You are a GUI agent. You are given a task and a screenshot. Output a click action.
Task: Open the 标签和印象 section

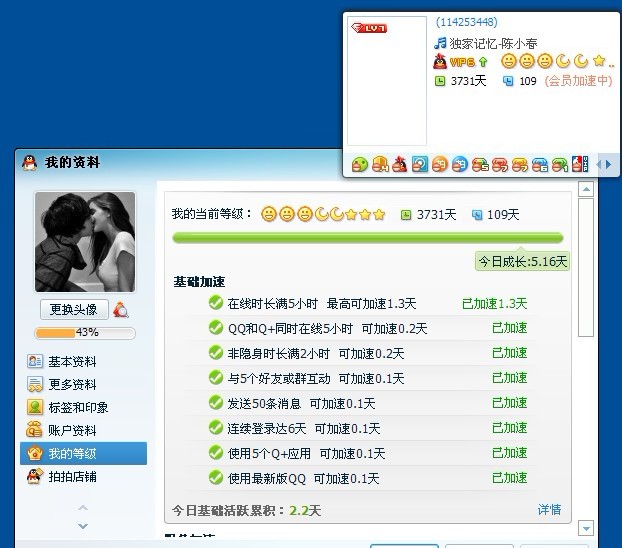tap(83, 407)
